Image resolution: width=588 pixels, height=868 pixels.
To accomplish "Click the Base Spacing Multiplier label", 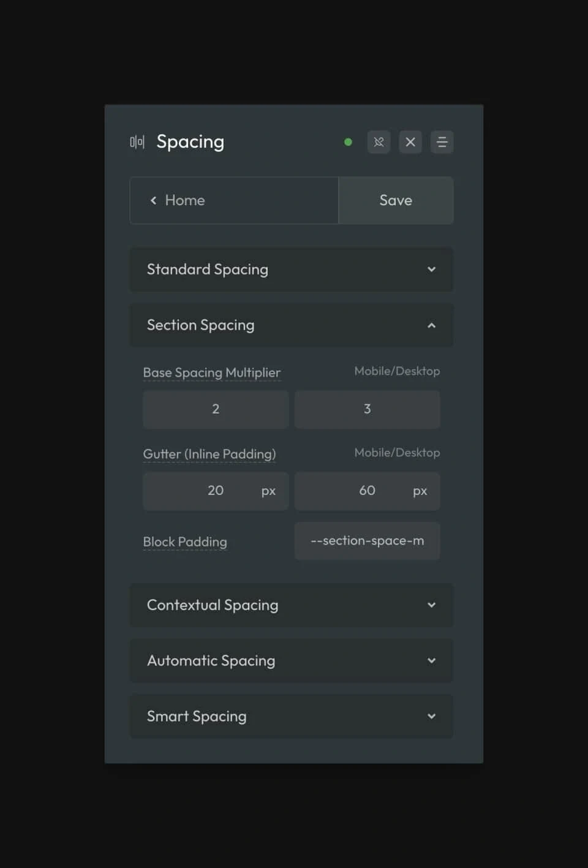I will [212, 372].
